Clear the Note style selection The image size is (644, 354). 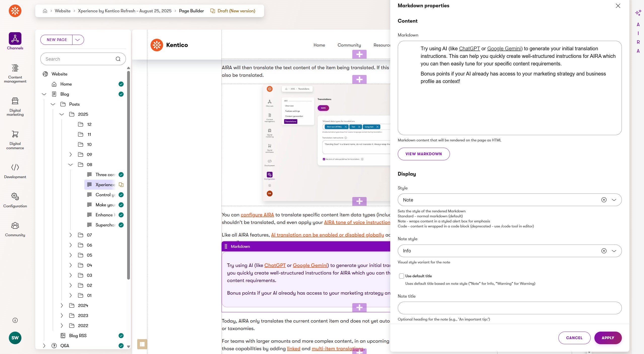point(604,251)
